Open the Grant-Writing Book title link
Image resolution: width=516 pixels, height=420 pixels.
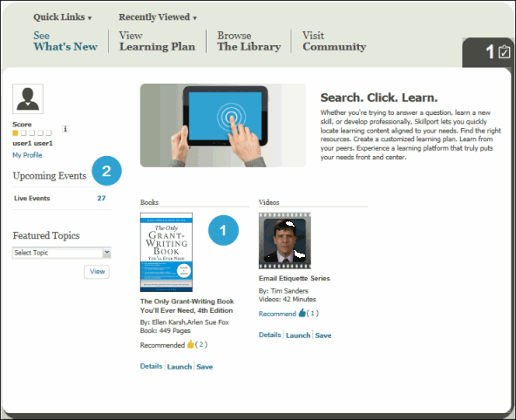pos(187,306)
